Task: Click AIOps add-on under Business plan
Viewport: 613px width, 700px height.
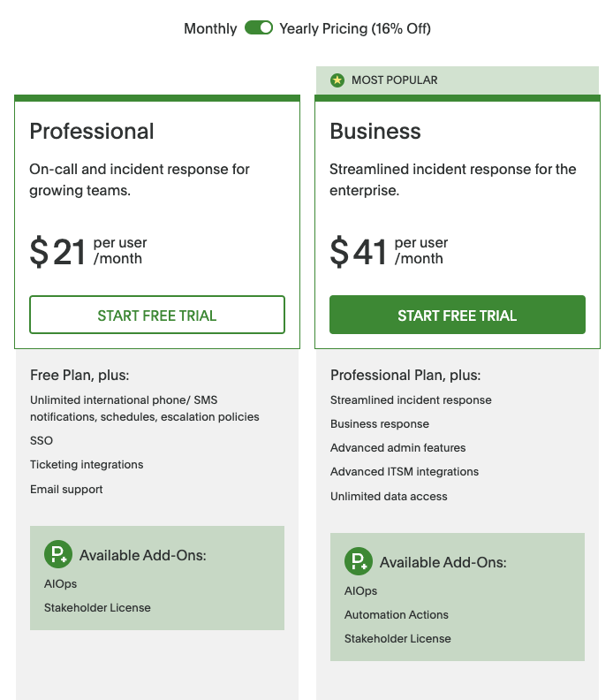Action: pyautogui.click(x=361, y=591)
